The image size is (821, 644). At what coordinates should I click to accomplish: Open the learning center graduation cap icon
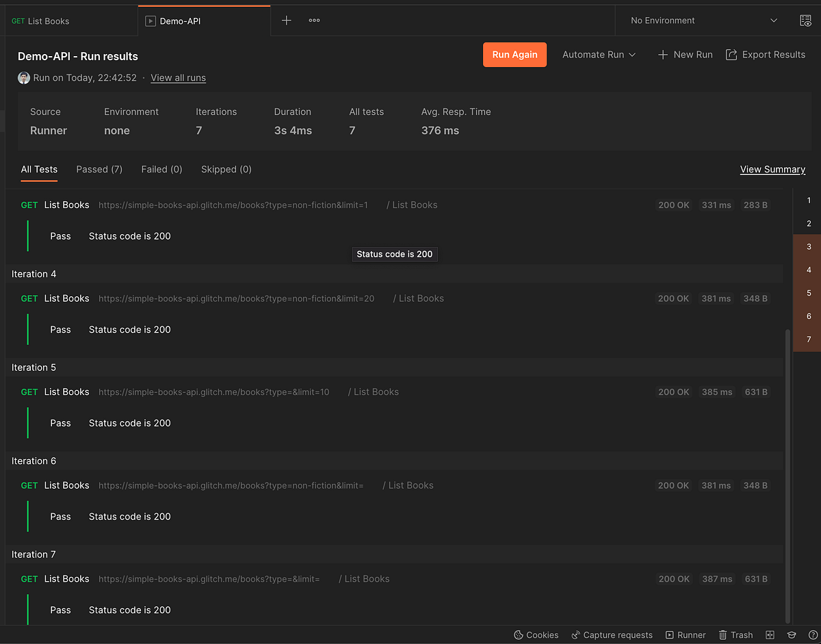(x=792, y=635)
